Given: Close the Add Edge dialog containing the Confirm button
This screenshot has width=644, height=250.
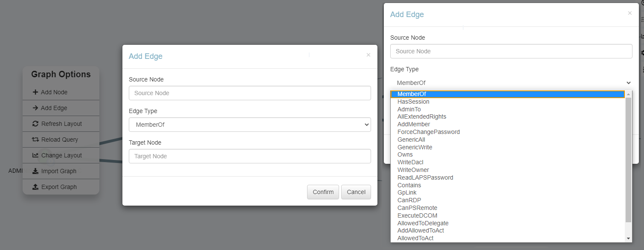Looking at the screenshot, I should click(368, 55).
